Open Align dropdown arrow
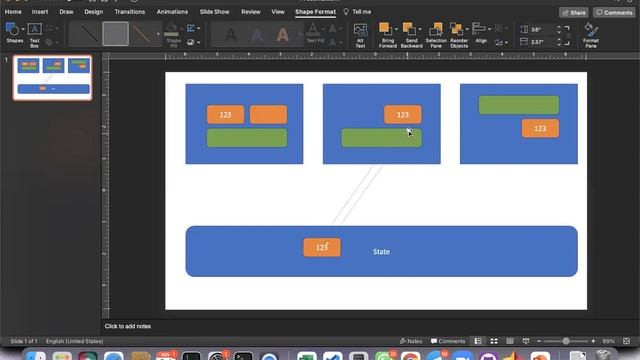 click(x=489, y=29)
